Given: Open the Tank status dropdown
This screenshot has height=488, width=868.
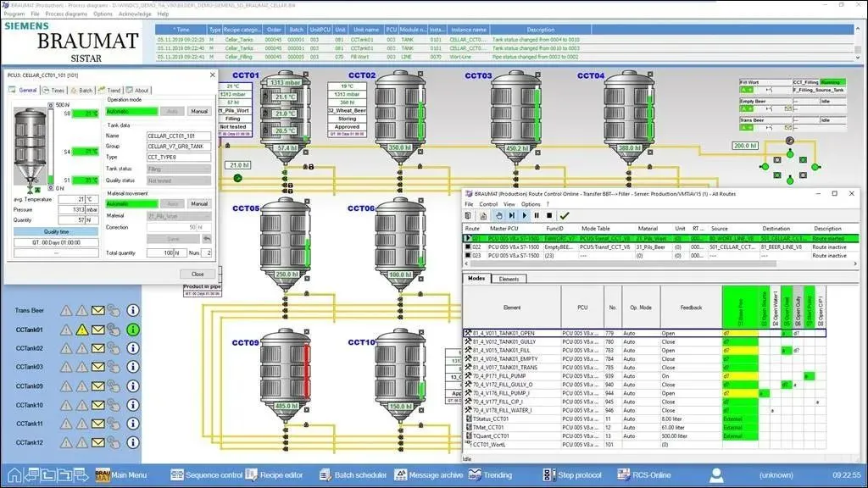Looking at the screenshot, I should pyautogui.click(x=178, y=169).
